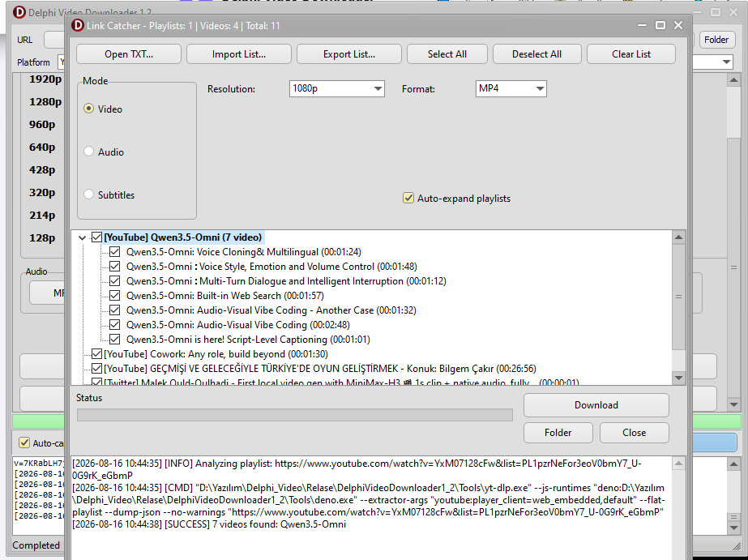
Task: Uncheck Multi-Turn Dialogue video checkbox
Action: click(114, 281)
